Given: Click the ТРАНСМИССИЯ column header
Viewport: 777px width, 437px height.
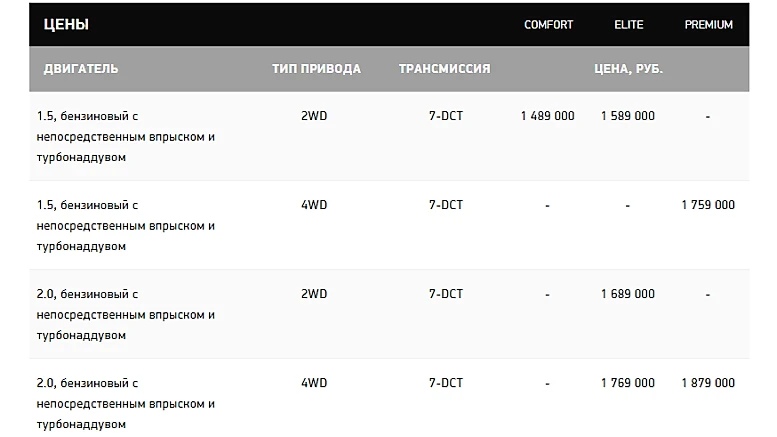Looking at the screenshot, I should [x=444, y=69].
